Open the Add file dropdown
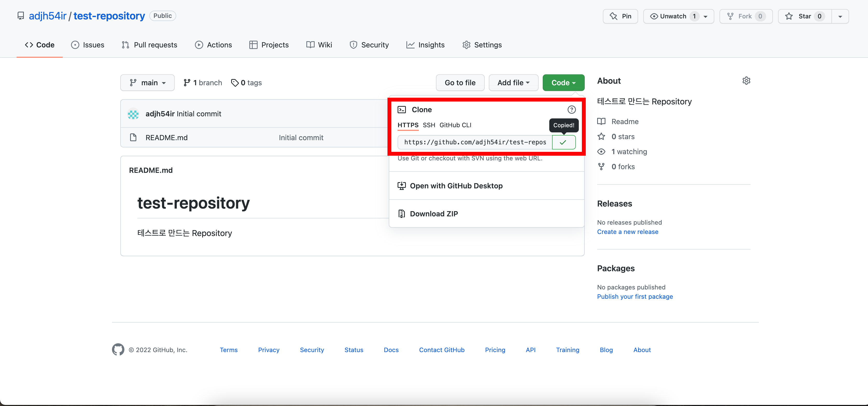 pyautogui.click(x=513, y=83)
